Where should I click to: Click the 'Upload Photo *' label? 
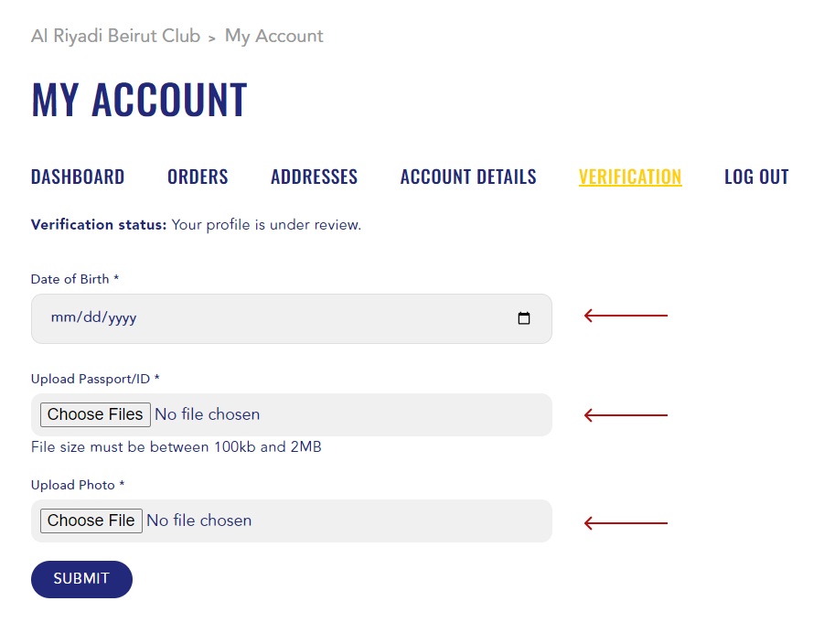78,485
